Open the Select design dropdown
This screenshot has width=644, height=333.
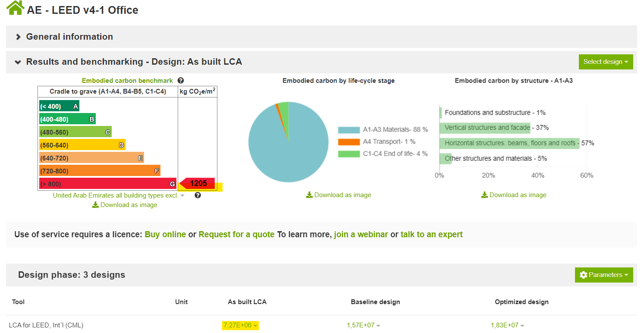pos(605,62)
